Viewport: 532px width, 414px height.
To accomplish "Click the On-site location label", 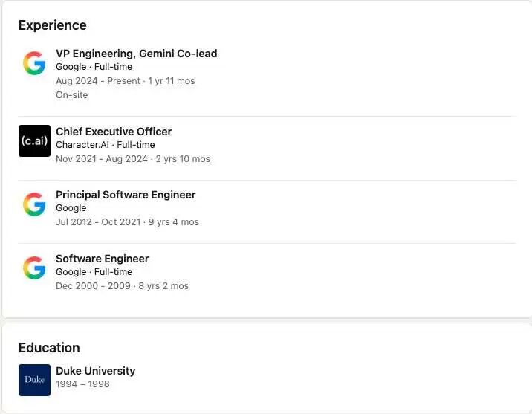I will 71,94.
